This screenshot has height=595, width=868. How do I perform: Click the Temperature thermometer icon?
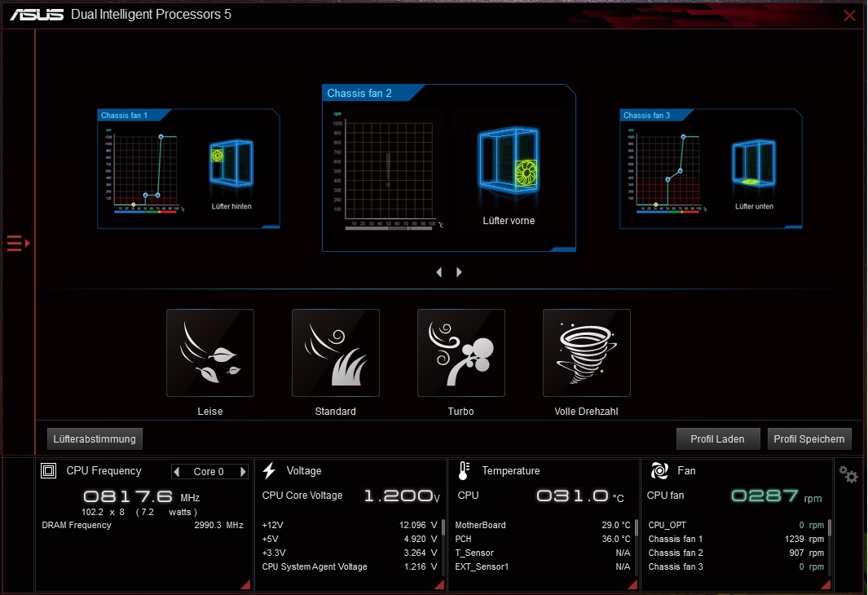[x=464, y=470]
